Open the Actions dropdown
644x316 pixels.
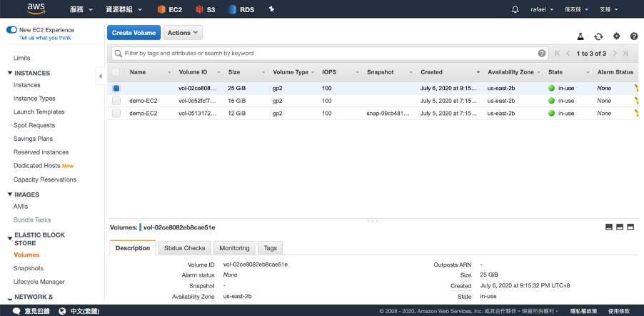(x=183, y=33)
